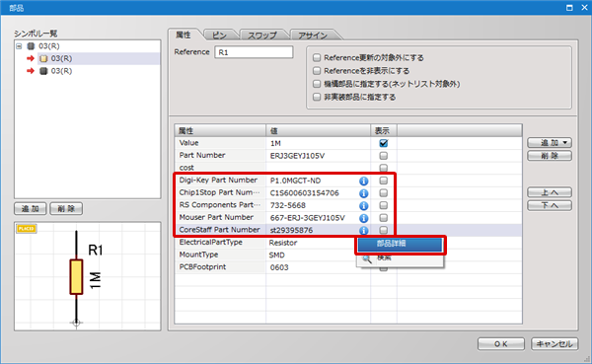Click the magnifier search icon in context menu
Image resolution: width=592 pixels, height=364 pixels.
(367, 258)
